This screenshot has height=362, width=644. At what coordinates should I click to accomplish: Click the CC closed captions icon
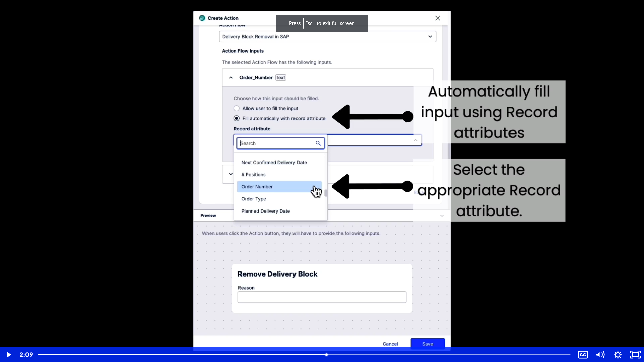click(x=583, y=355)
